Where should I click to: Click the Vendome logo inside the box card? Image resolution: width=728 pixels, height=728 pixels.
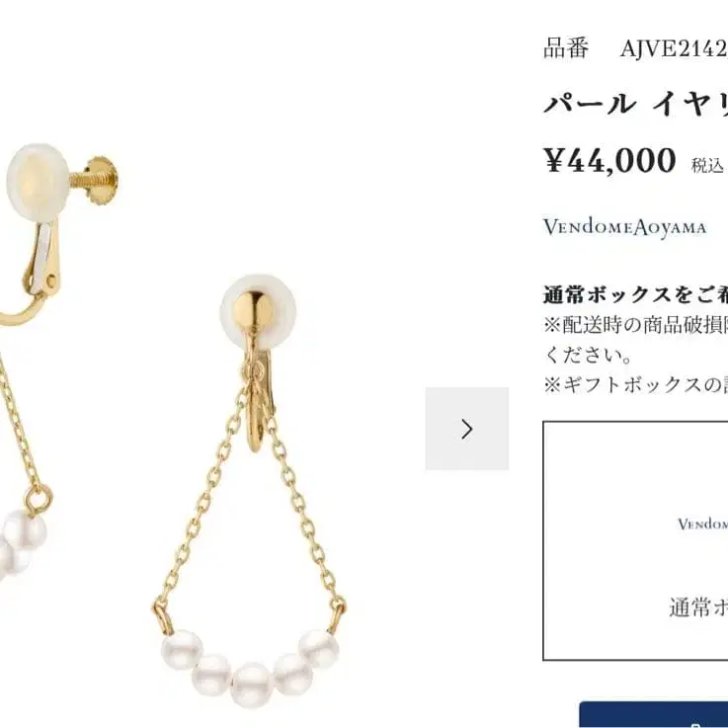[702, 525]
